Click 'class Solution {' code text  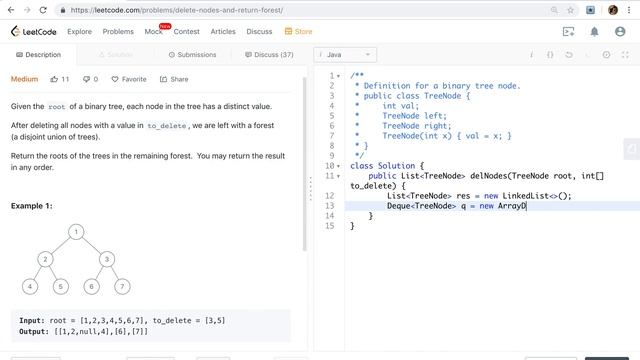(x=387, y=166)
